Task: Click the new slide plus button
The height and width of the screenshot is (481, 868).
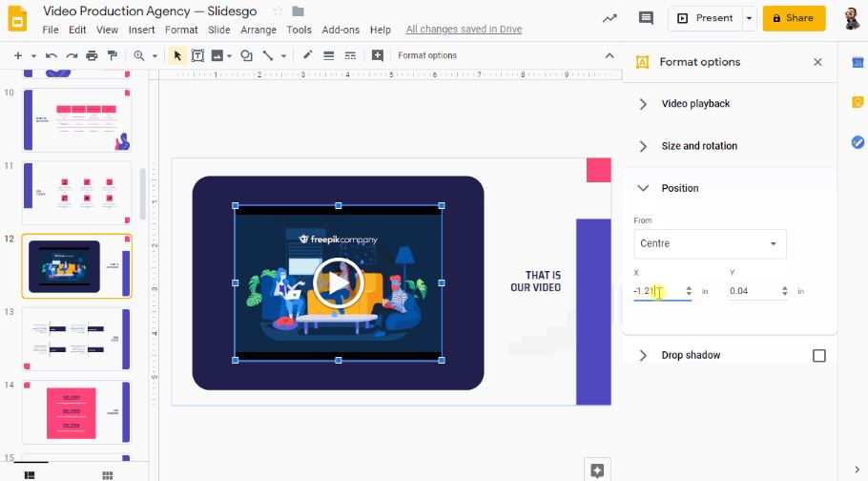Action: click(x=18, y=55)
